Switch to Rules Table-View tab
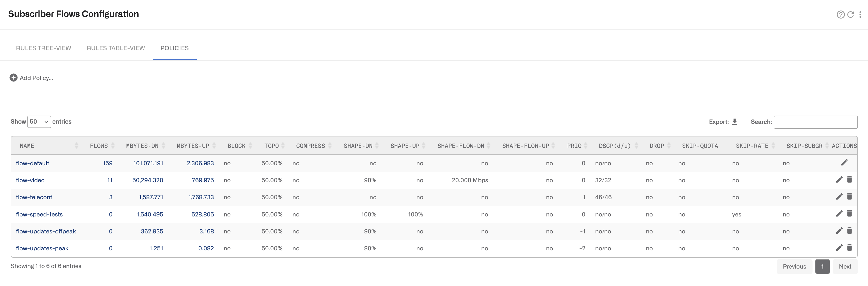Screen dimensions: 868x286 coord(116,48)
